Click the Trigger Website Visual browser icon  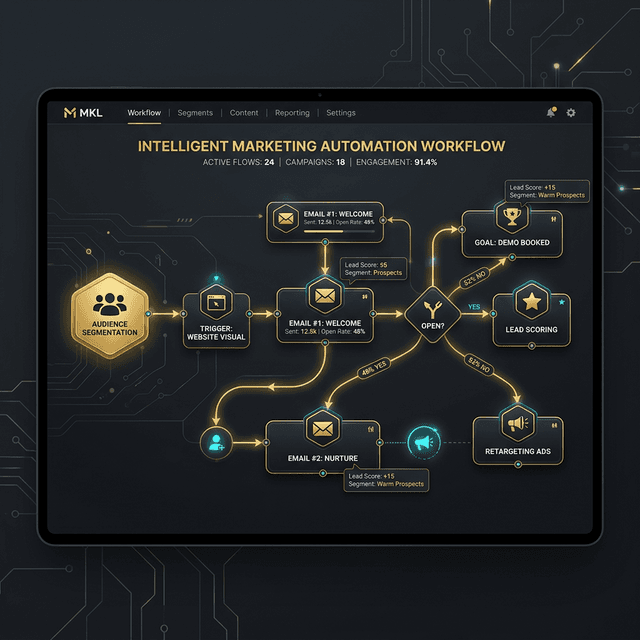(x=216, y=302)
